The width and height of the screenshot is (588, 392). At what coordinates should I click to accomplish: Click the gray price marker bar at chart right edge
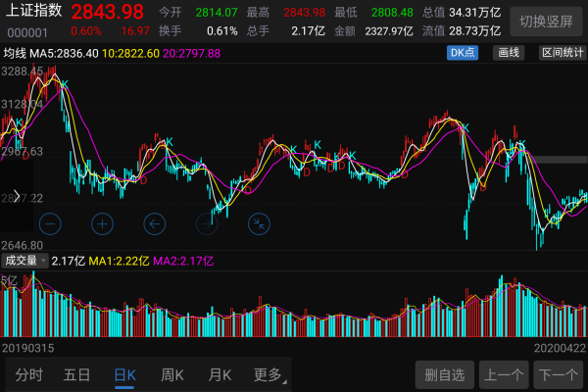pyautogui.click(x=561, y=160)
